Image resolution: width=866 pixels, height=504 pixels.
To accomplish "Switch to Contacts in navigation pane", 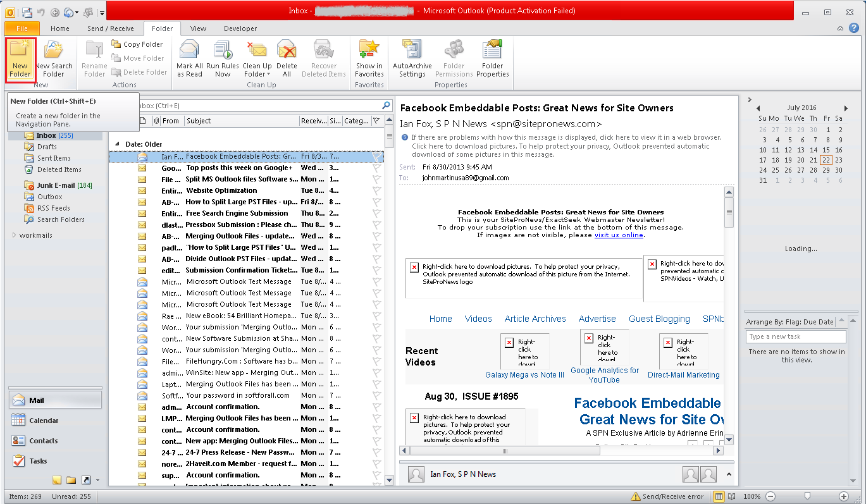I will [55, 441].
